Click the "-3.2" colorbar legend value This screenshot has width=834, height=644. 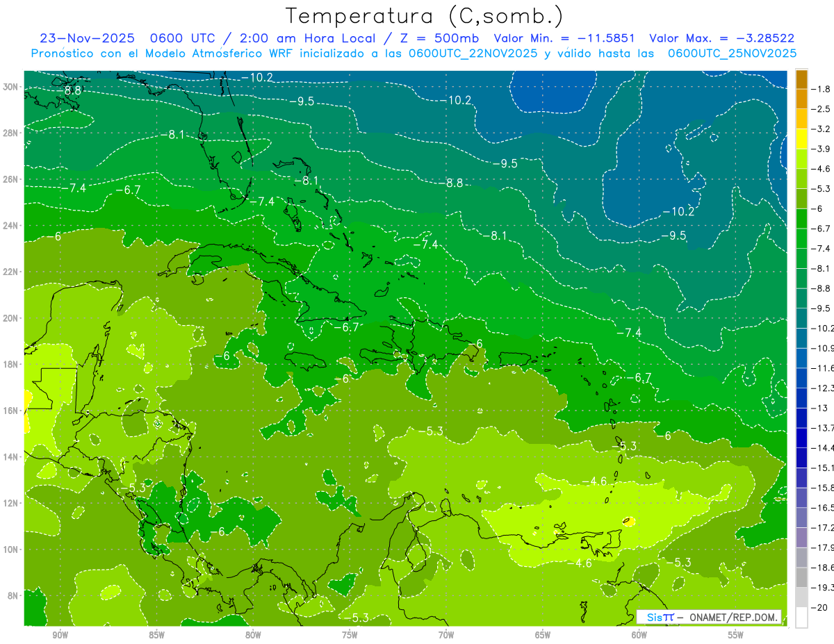(821, 129)
